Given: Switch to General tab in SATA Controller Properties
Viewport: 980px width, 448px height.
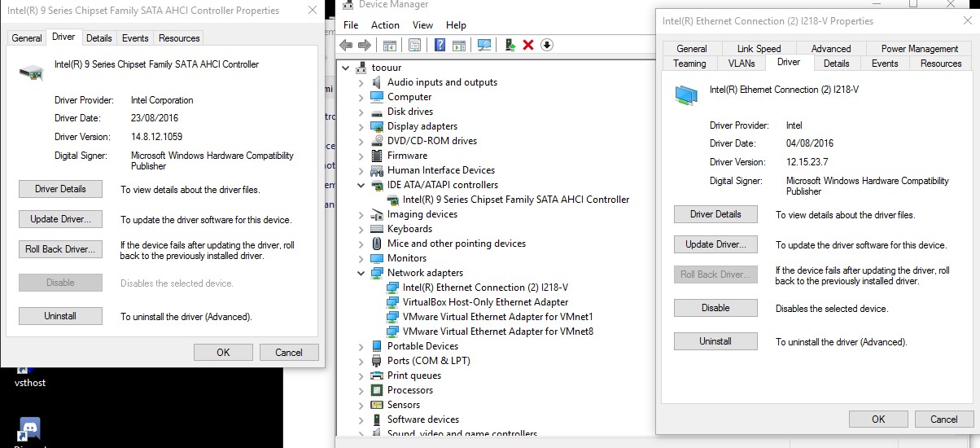Looking at the screenshot, I should coord(27,37).
